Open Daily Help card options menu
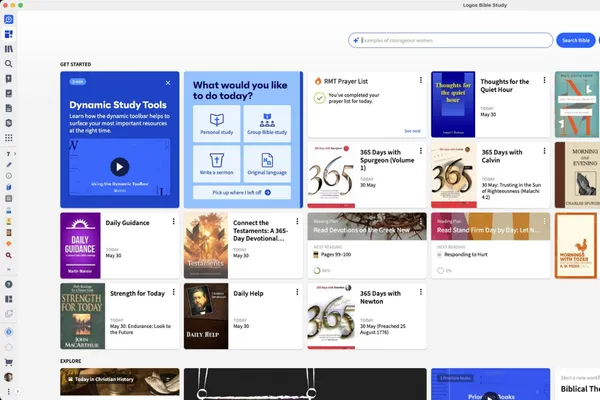Screen dimensions: 600x400 pos(297,292)
